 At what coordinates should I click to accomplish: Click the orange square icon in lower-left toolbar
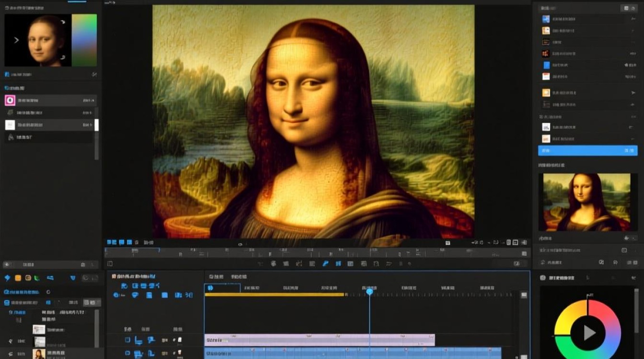(x=18, y=278)
